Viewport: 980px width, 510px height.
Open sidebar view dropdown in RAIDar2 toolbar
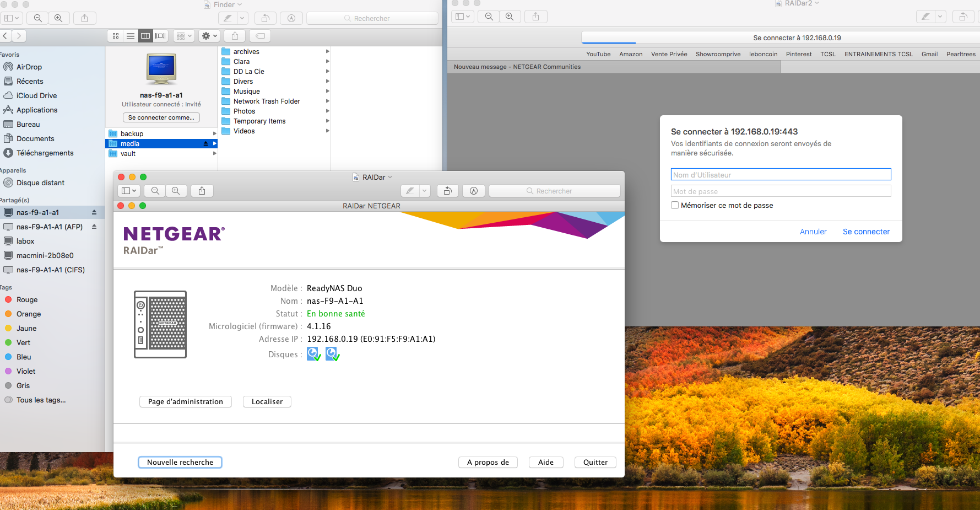tap(462, 17)
